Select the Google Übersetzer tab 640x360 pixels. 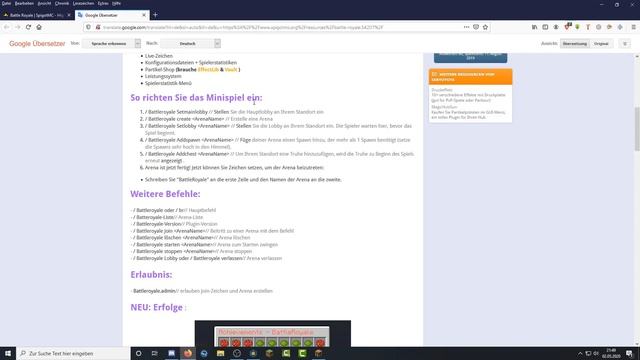click(112, 15)
